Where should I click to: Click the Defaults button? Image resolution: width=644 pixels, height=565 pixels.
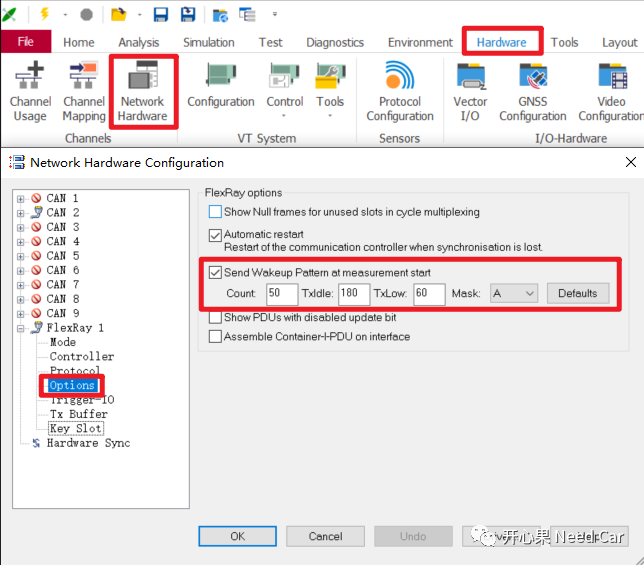tap(578, 294)
